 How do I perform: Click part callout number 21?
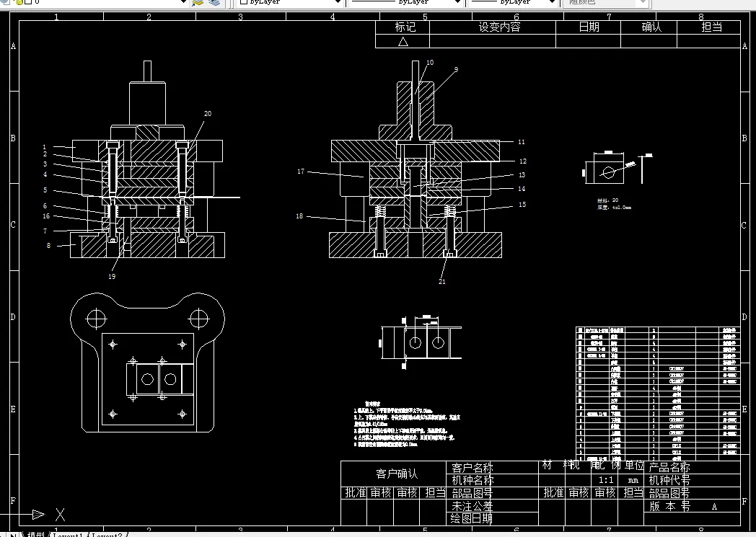point(442,282)
